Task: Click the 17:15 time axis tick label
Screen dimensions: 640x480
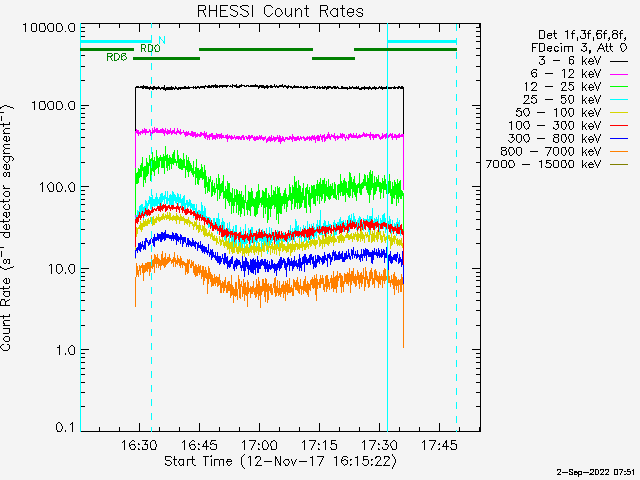Action: (319, 445)
